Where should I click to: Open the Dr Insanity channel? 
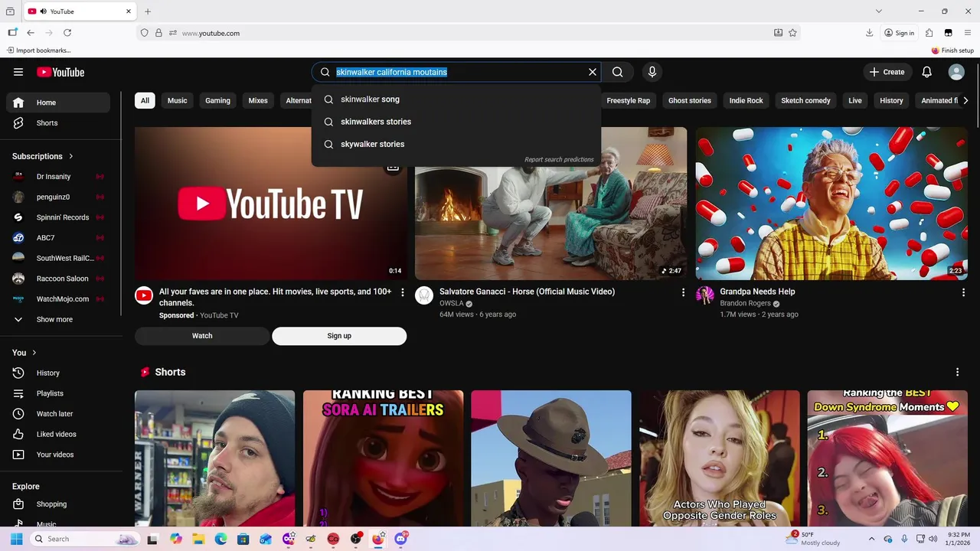point(58,177)
